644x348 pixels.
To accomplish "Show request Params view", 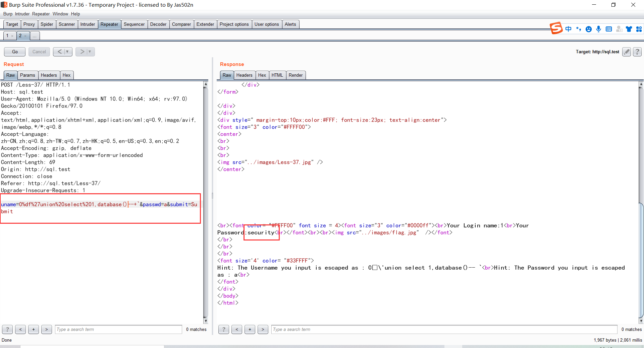I will click(28, 75).
